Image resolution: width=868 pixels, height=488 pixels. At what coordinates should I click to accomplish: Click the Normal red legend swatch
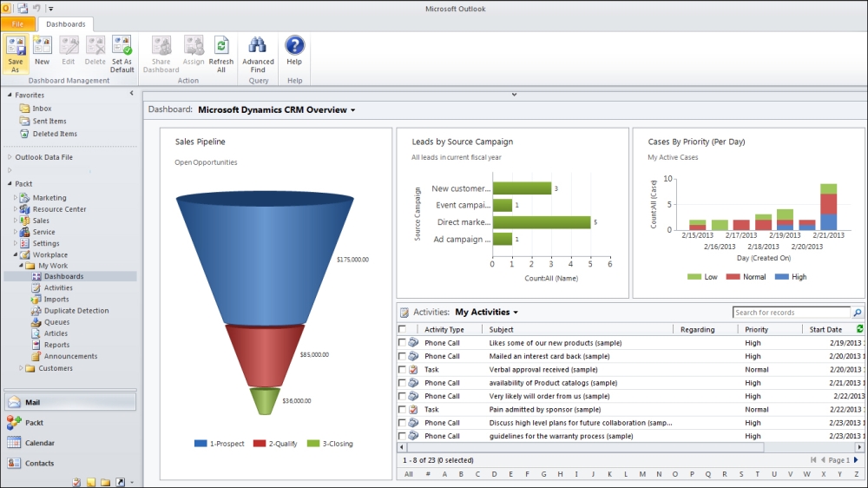pos(733,277)
